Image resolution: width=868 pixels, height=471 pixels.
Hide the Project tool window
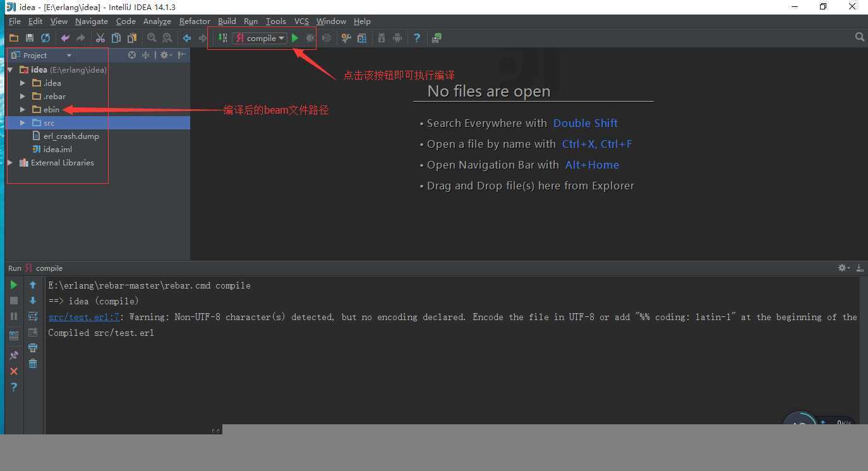coord(182,55)
